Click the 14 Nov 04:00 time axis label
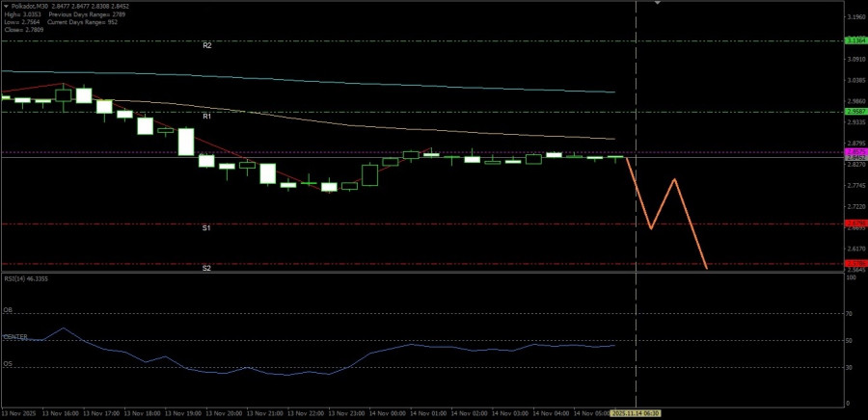 551,413
